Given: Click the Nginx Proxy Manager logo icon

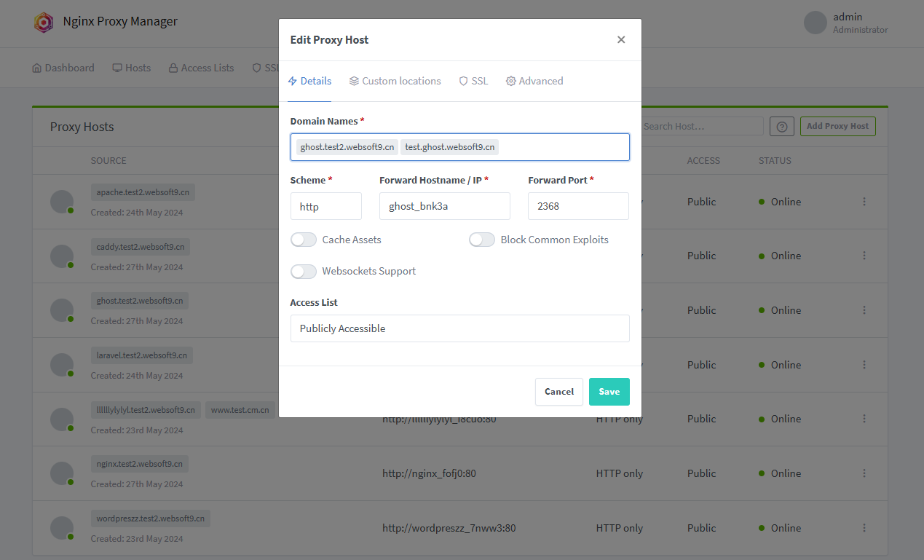Looking at the screenshot, I should (x=44, y=22).
